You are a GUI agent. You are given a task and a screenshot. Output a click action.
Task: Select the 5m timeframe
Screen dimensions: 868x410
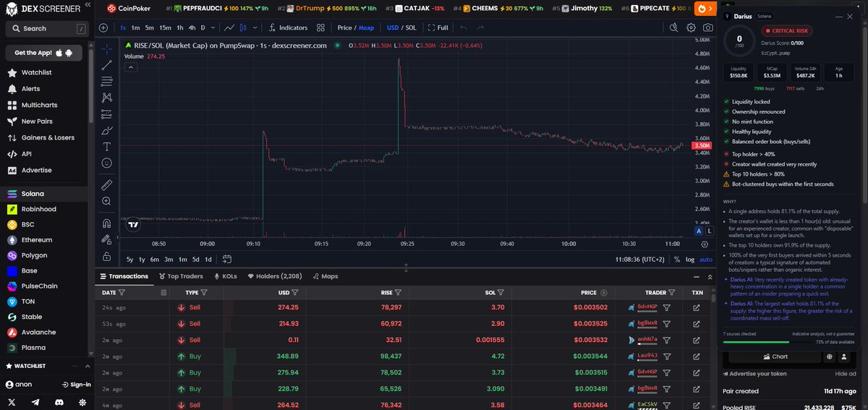(x=149, y=27)
